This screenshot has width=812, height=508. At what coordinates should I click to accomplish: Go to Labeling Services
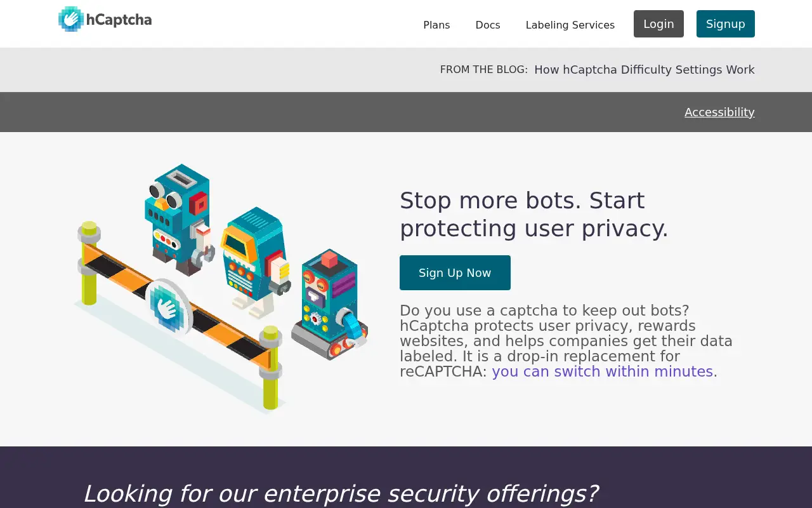(570, 25)
